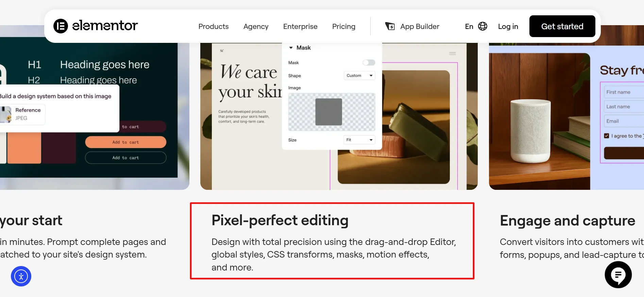Viewport: 644px width, 297px height.
Task: Click the 'Engage and capture' heading
Action: pyautogui.click(x=567, y=221)
